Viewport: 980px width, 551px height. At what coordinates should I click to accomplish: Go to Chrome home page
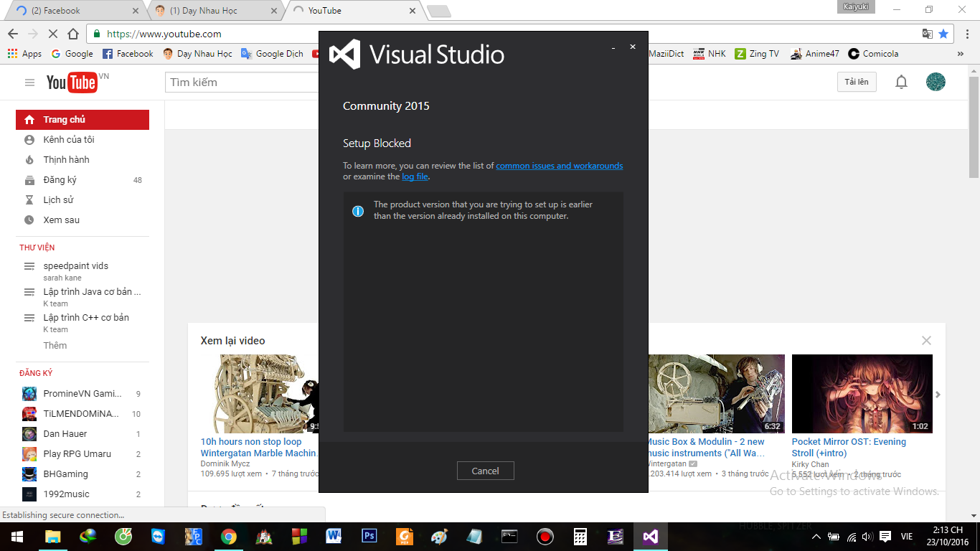73,34
